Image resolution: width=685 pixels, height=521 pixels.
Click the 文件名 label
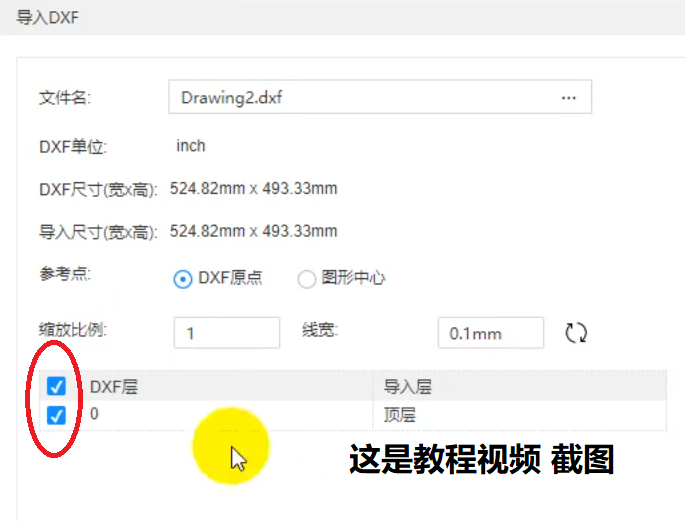[x=64, y=98]
